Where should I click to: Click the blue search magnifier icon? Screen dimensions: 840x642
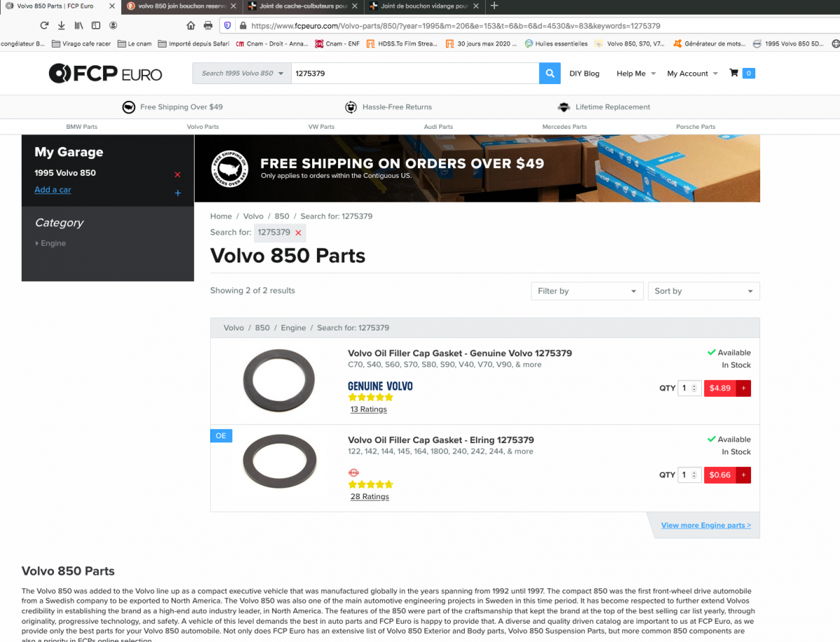click(x=549, y=73)
